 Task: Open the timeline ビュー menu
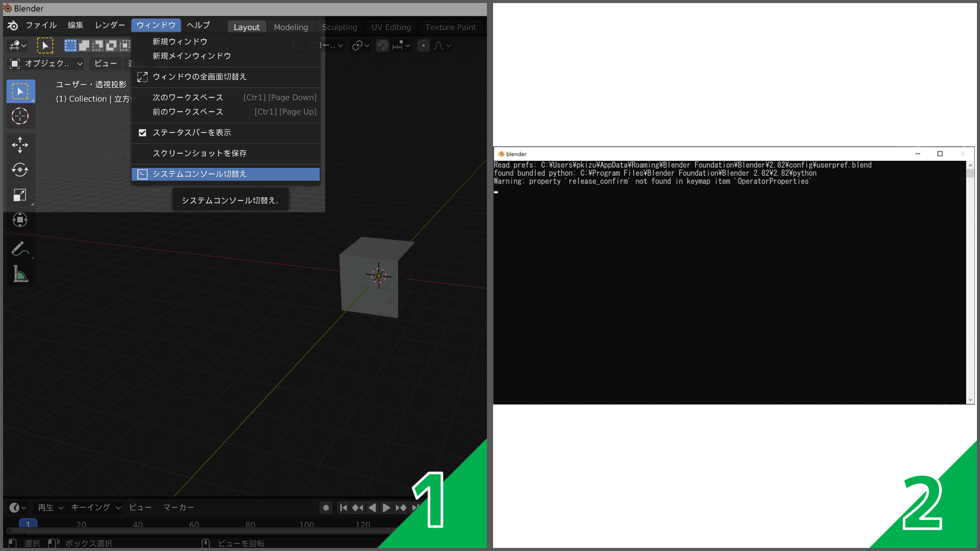[140, 507]
